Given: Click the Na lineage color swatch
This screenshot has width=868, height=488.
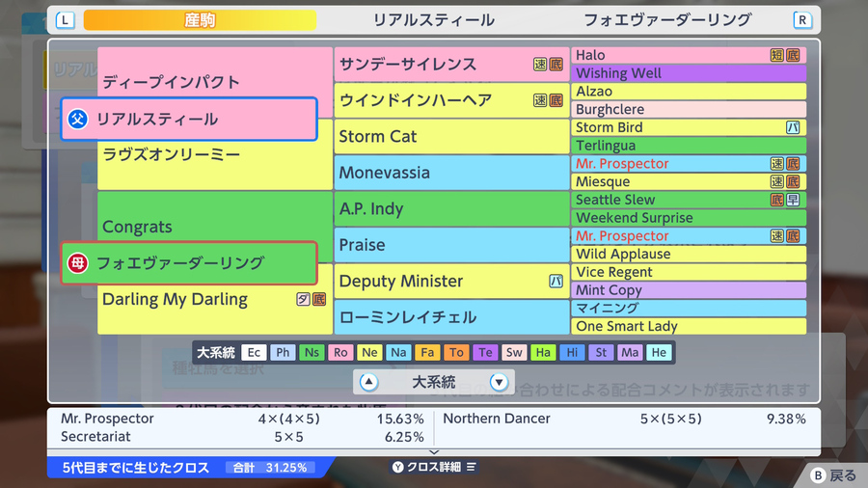Looking at the screenshot, I should pyautogui.click(x=398, y=352).
